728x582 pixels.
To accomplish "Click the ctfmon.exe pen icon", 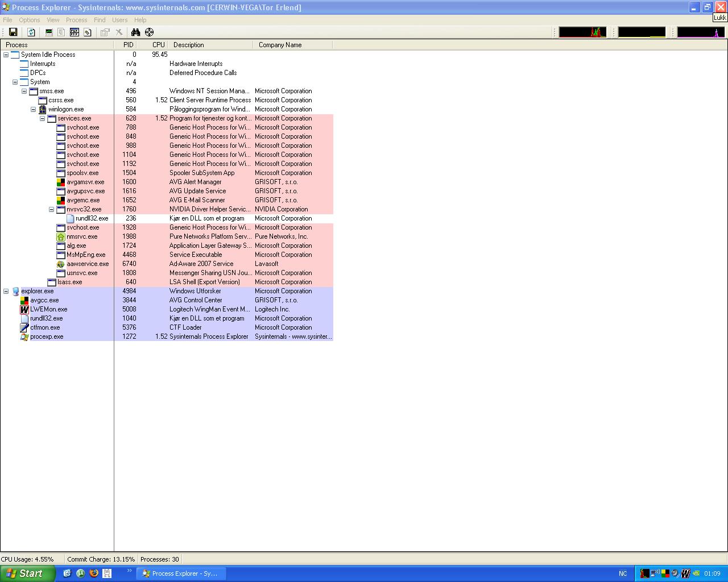I will click(24, 327).
